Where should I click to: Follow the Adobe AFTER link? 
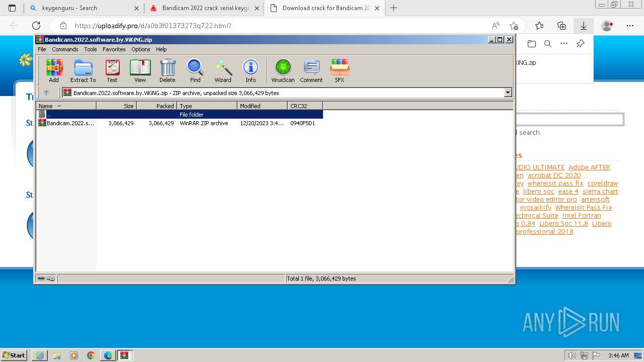click(589, 167)
